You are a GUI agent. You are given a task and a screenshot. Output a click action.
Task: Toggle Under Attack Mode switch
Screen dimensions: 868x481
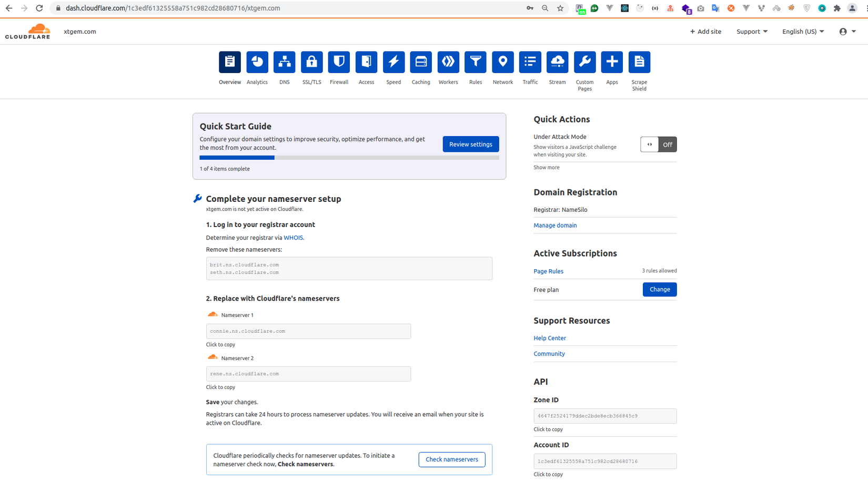click(658, 145)
